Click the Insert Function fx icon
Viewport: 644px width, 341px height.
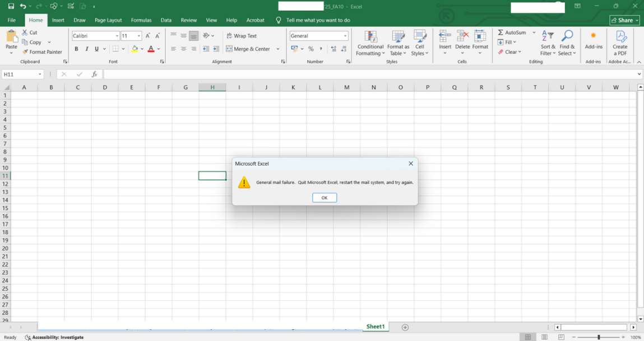click(94, 74)
